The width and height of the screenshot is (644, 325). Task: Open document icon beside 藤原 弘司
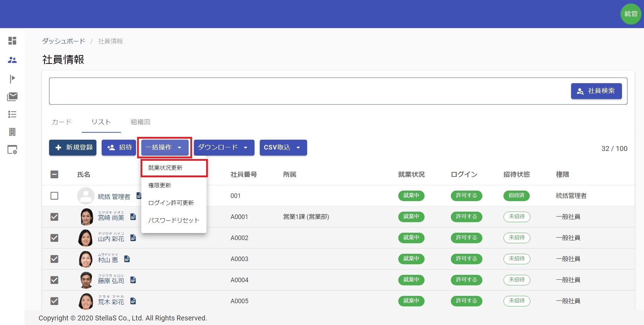click(133, 280)
